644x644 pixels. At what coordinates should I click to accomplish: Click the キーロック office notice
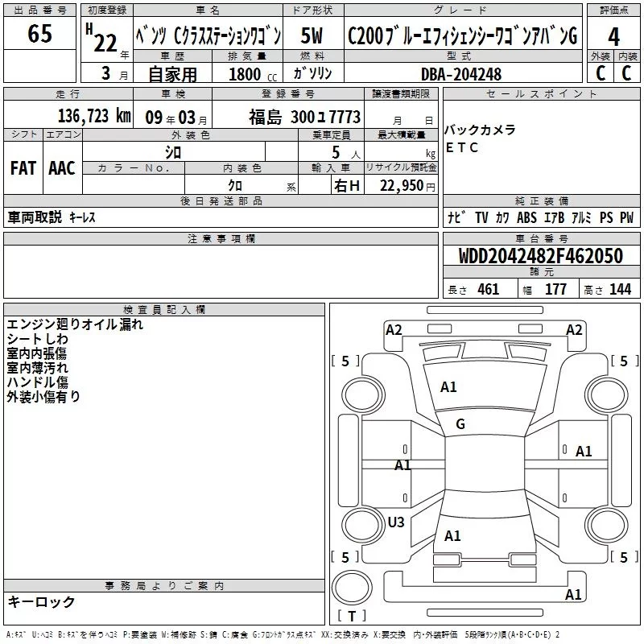[42, 601]
